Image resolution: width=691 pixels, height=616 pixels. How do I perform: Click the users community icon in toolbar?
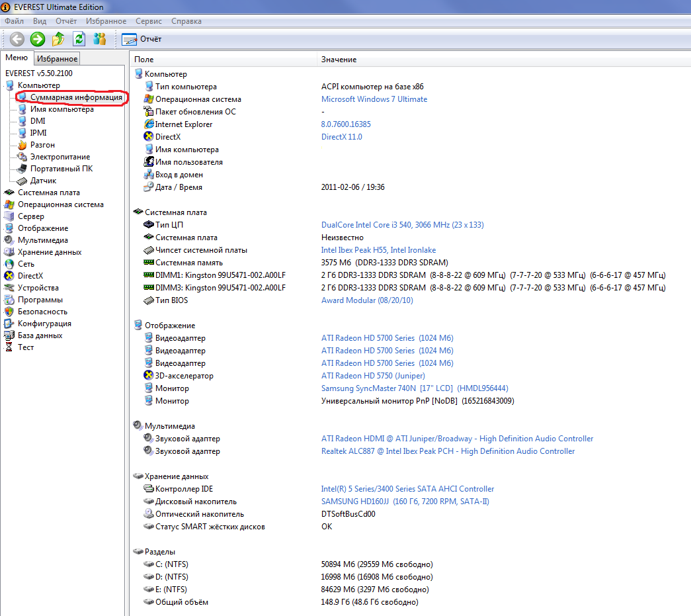coord(99,39)
